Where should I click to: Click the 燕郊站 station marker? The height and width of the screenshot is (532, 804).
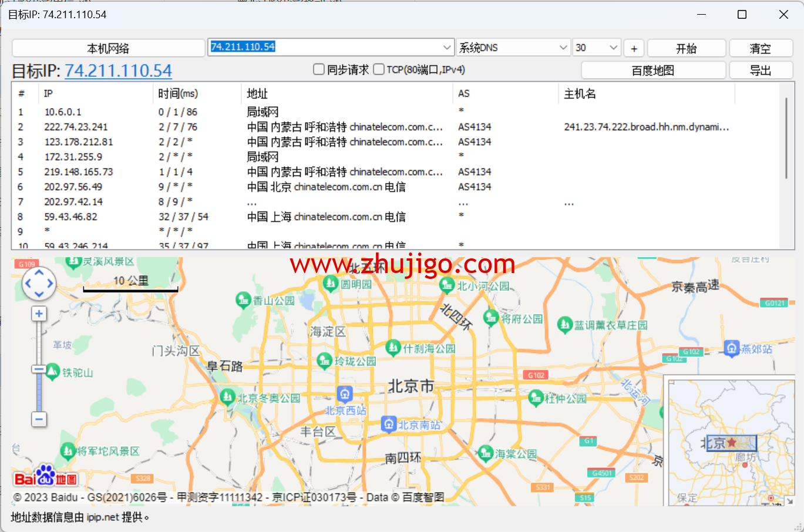pos(731,348)
